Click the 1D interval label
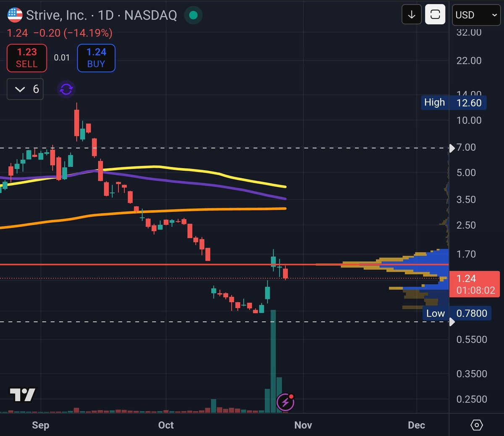Screen dimensions: 504x436 106,15
